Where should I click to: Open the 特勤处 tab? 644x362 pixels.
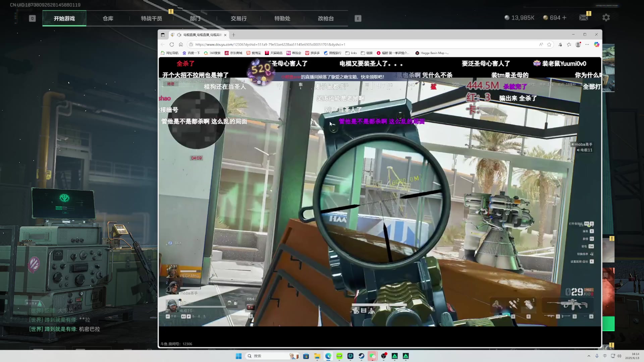[282, 18]
